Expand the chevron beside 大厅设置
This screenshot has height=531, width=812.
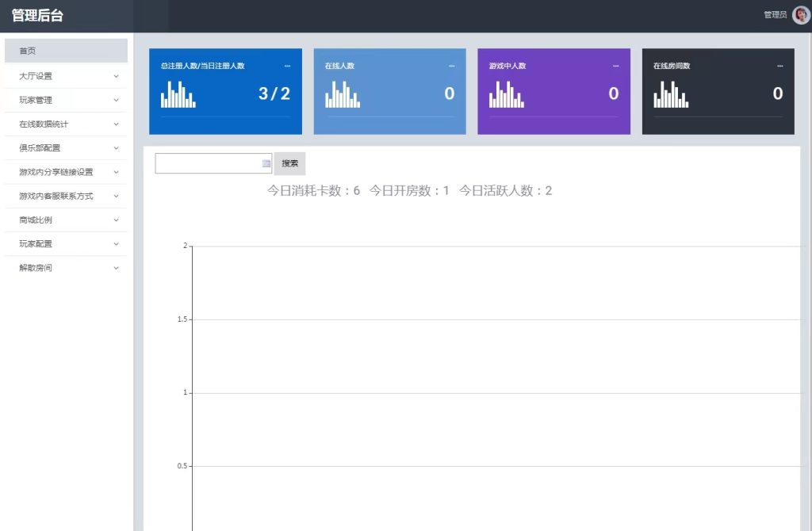pyautogui.click(x=116, y=76)
